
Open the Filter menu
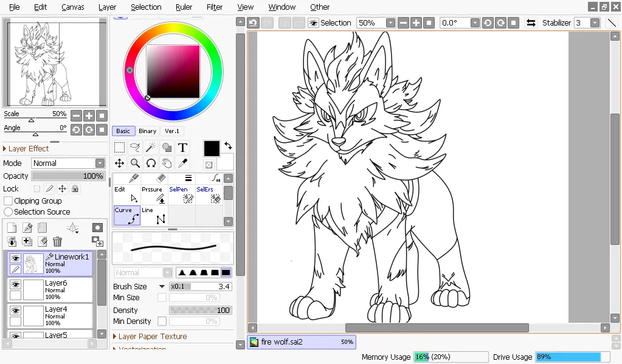click(214, 7)
